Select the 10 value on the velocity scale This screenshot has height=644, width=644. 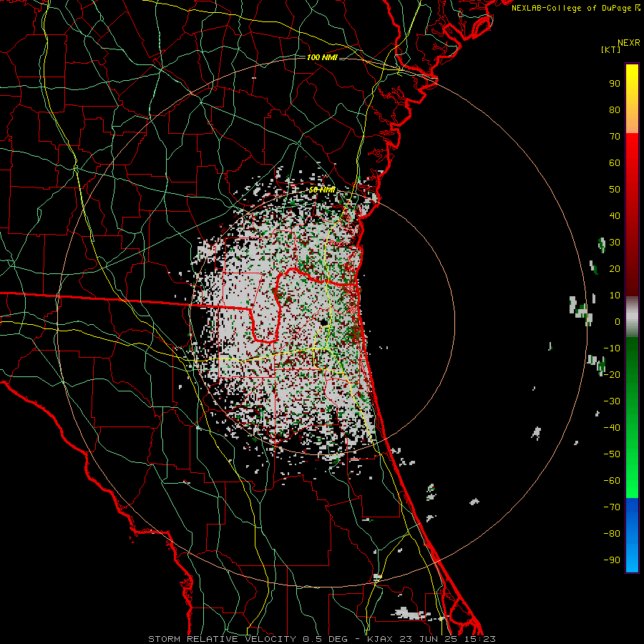[615, 296]
